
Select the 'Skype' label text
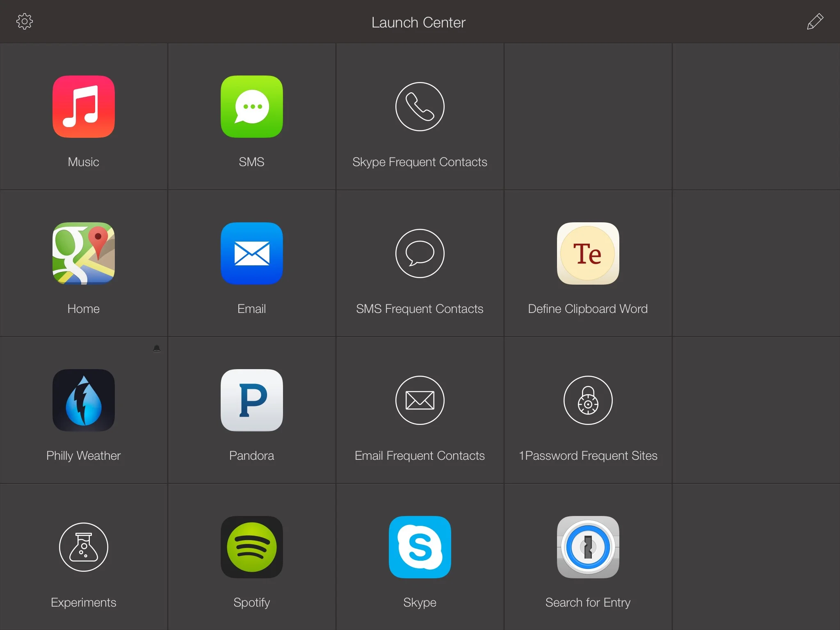coord(420,603)
